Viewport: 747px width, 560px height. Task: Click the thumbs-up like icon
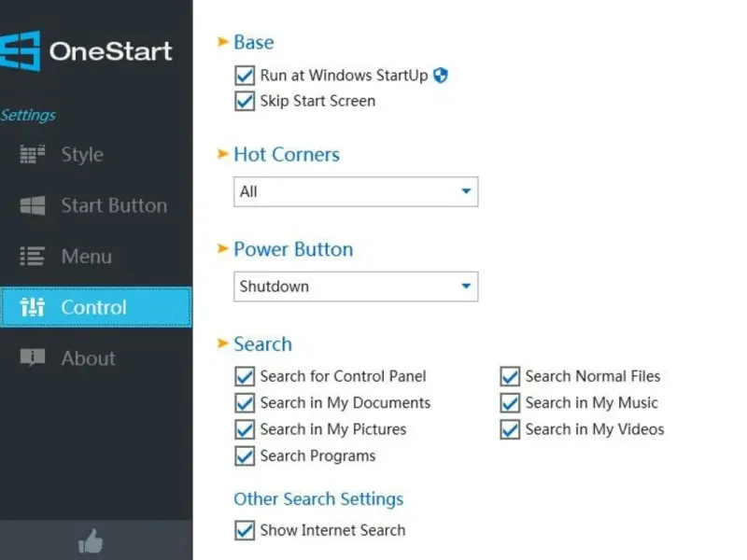coord(91,540)
